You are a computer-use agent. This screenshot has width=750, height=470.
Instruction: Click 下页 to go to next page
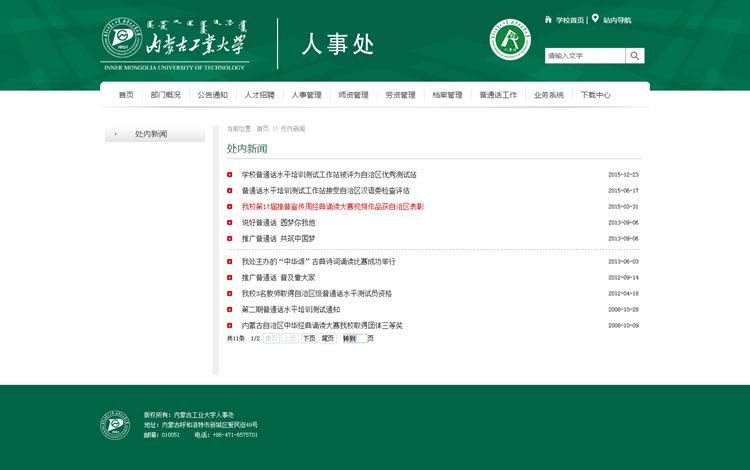309,339
